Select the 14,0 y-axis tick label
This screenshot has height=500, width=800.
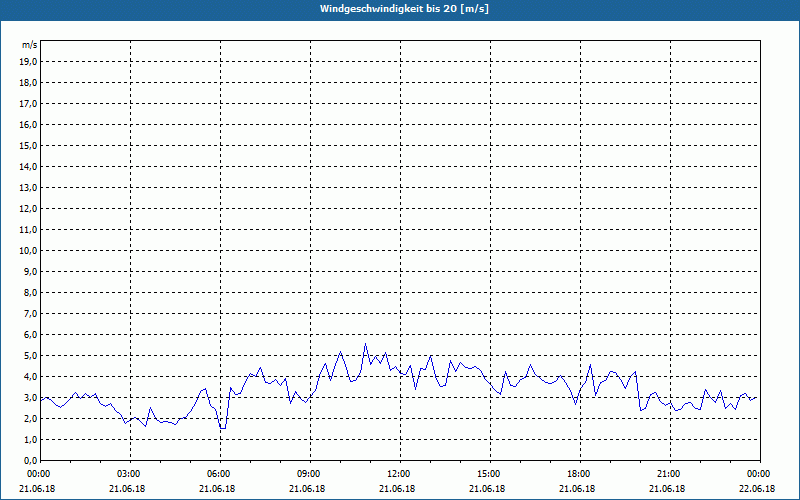click(28, 166)
